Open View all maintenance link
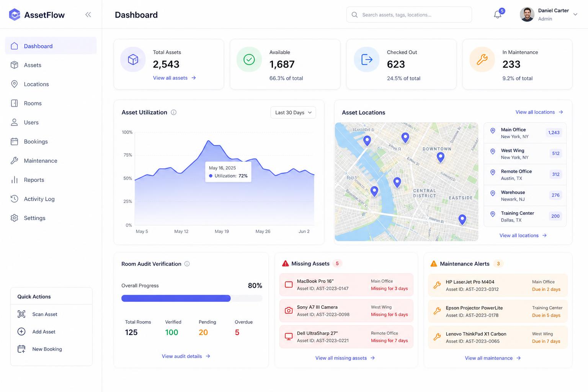 (493, 358)
